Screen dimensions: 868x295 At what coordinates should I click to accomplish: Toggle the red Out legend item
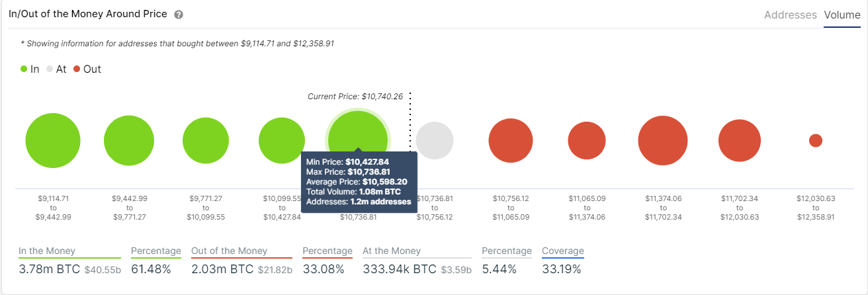click(x=87, y=69)
